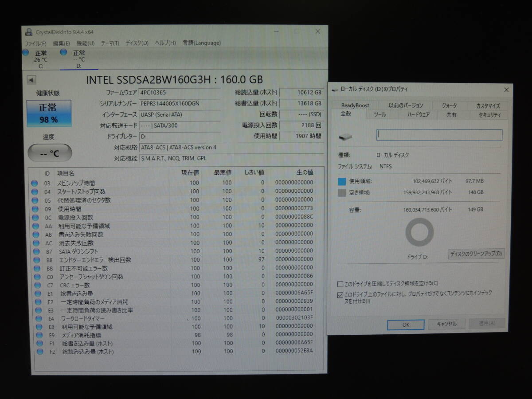The height and width of the screenshot is (399, 532).
Task: Click status orb for F2 総読み込み量 (ホスト)
Action: (x=40, y=352)
